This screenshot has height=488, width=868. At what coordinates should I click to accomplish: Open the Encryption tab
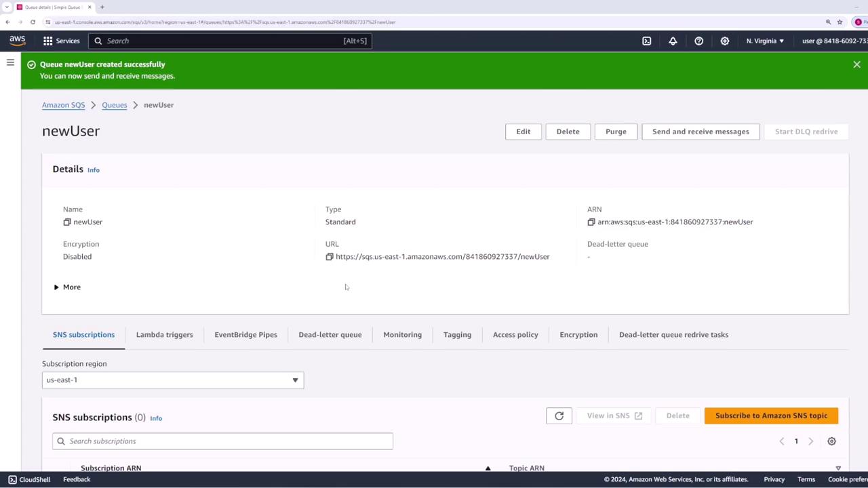(x=578, y=335)
